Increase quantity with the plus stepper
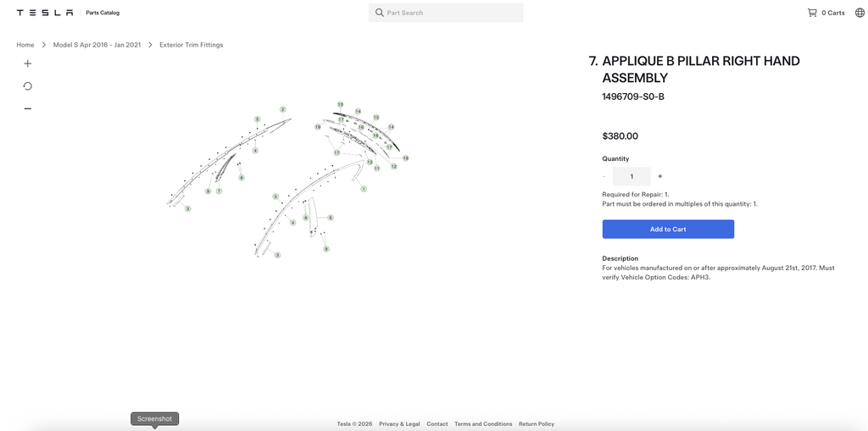 point(659,176)
